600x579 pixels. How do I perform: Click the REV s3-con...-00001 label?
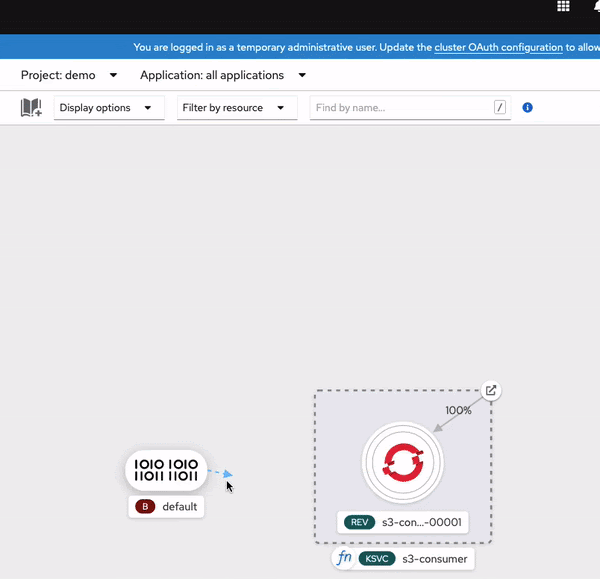pyautogui.click(x=403, y=522)
